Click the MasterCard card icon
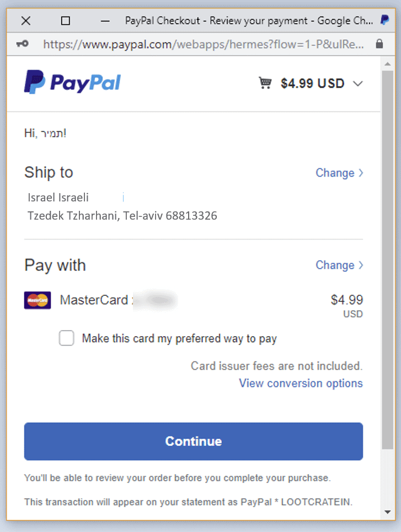Image resolution: width=401 pixels, height=532 pixels. 38,300
